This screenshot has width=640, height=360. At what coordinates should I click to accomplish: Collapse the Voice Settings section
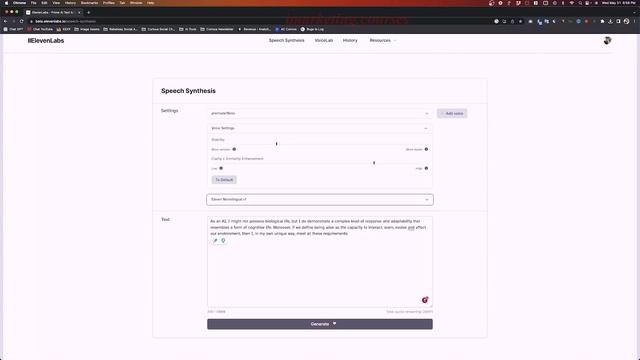(x=320, y=128)
